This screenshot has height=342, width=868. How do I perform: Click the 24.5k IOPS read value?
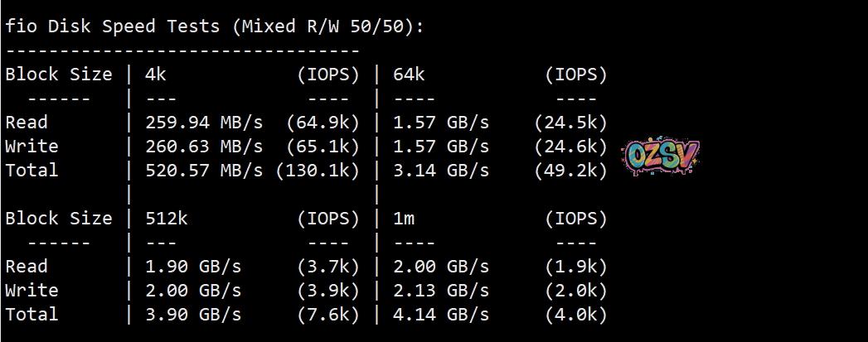click(570, 123)
